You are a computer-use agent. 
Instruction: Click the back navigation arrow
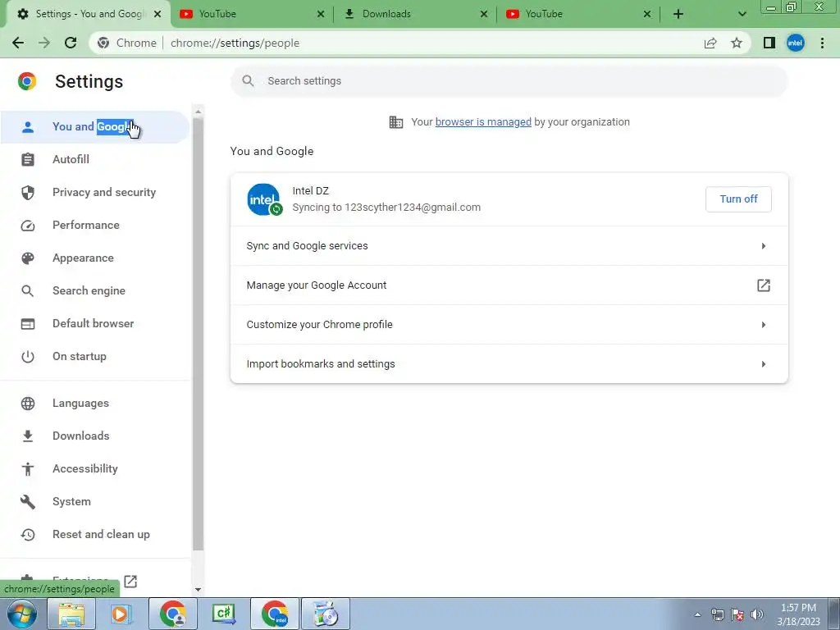pyautogui.click(x=18, y=43)
